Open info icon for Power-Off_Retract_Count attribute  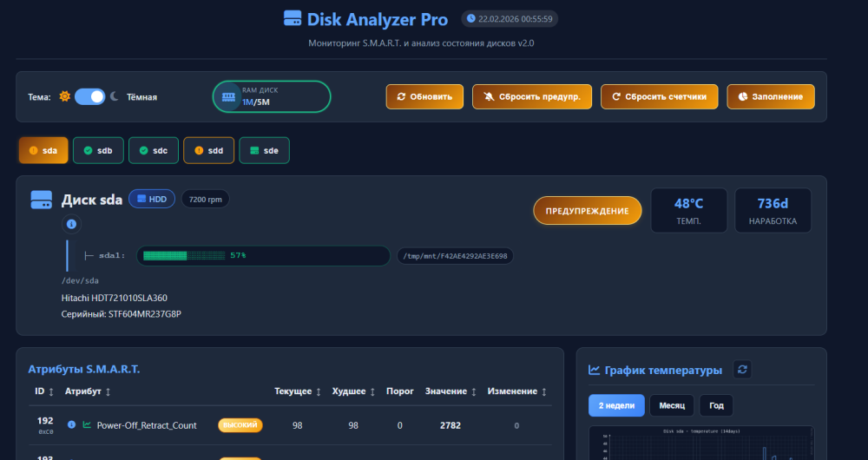click(71, 425)
